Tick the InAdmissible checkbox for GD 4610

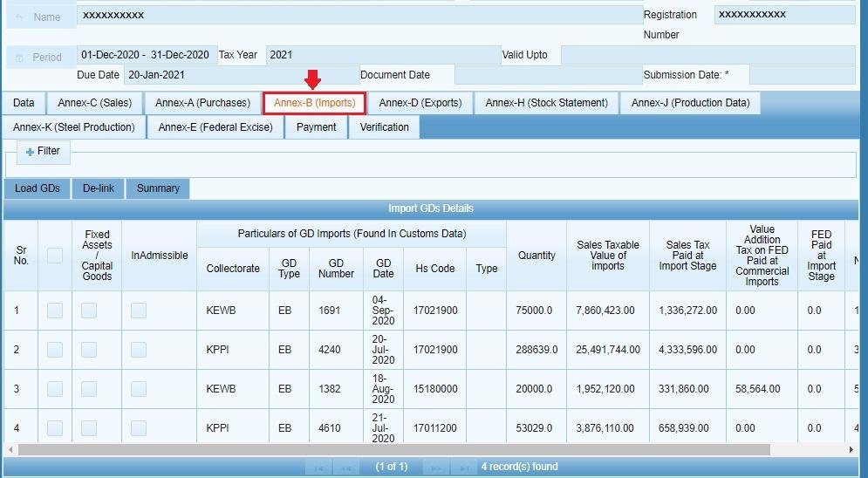click(139, 428)
